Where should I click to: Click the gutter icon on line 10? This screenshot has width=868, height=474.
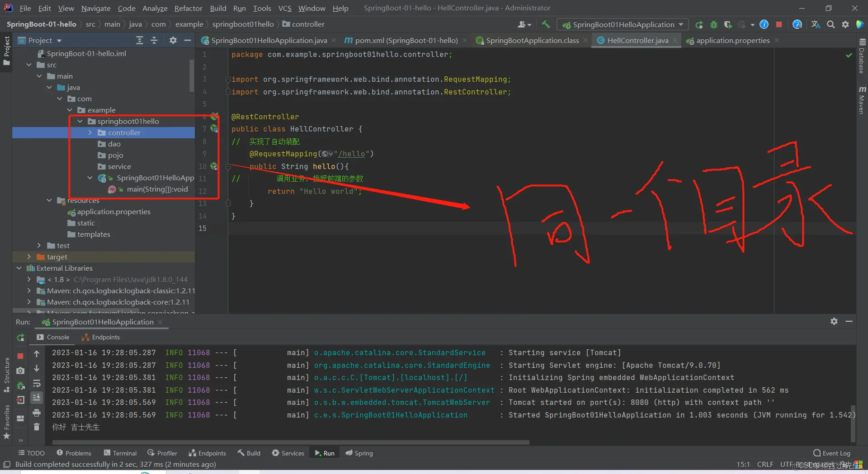214,166
